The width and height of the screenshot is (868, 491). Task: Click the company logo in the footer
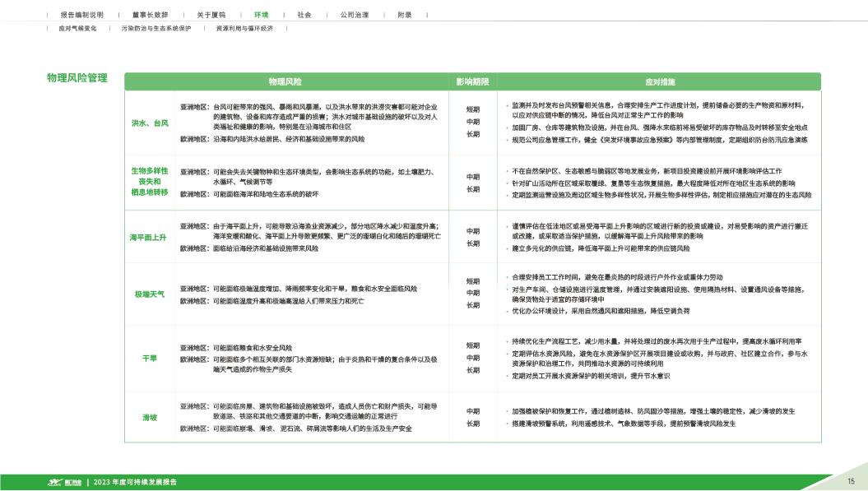pyautogui.click(x=63, y=482)
